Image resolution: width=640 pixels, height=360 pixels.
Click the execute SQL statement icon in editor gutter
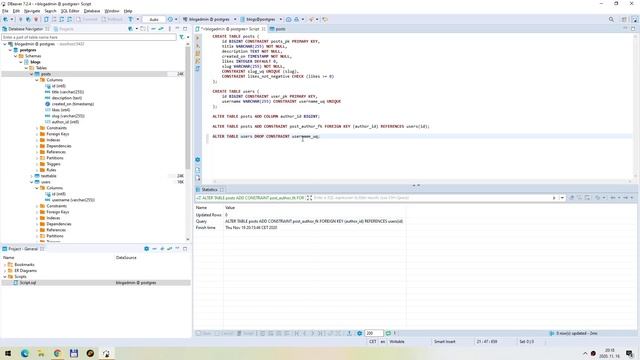pos(198,38)
